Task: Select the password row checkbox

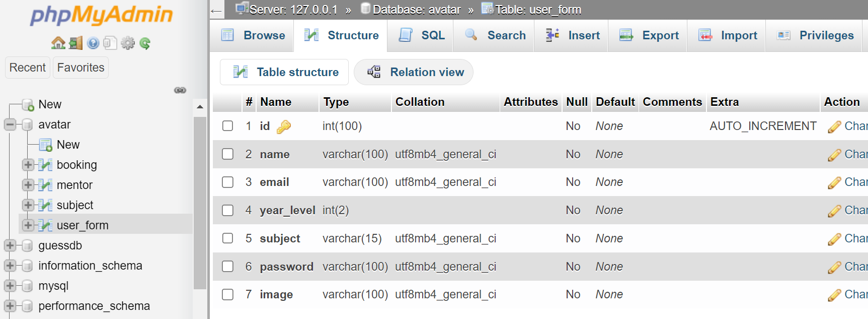Action: click(x=228, y=267)
